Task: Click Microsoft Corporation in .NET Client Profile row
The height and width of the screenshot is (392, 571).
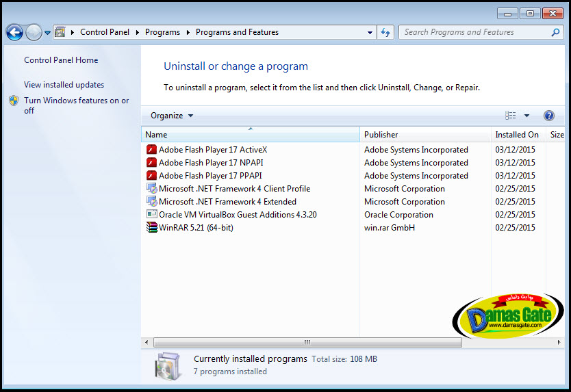Action: 405,189
